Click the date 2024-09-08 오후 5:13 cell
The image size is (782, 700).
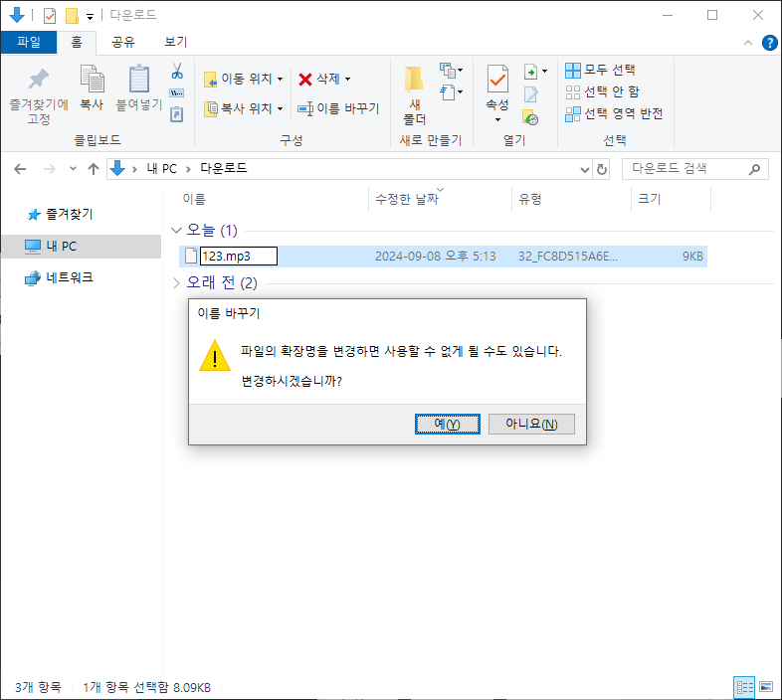pos(436,257)
